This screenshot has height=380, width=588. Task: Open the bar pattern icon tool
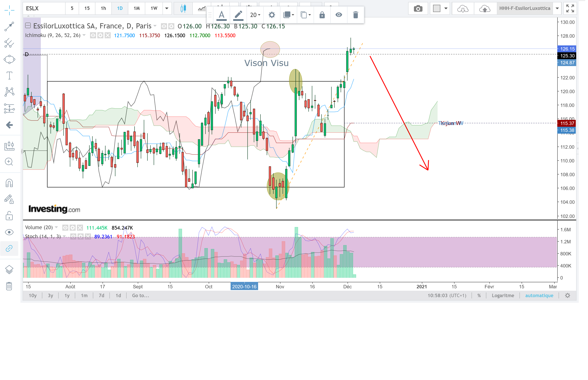coord(9,146)
